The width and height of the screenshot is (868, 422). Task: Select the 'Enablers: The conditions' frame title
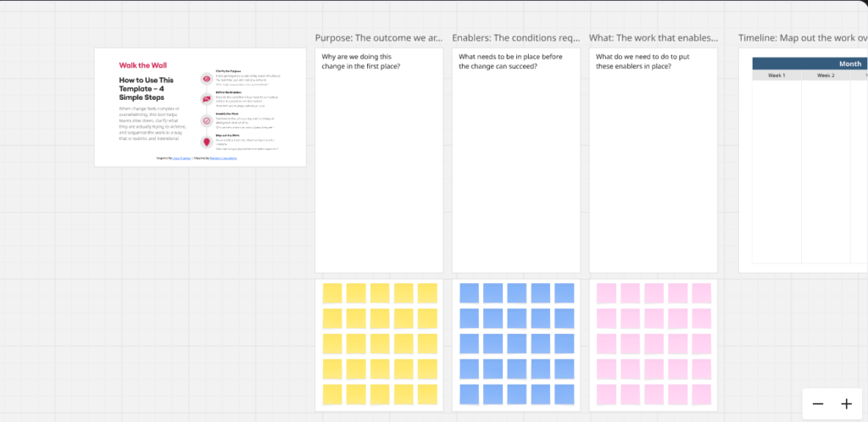(516, 38)
